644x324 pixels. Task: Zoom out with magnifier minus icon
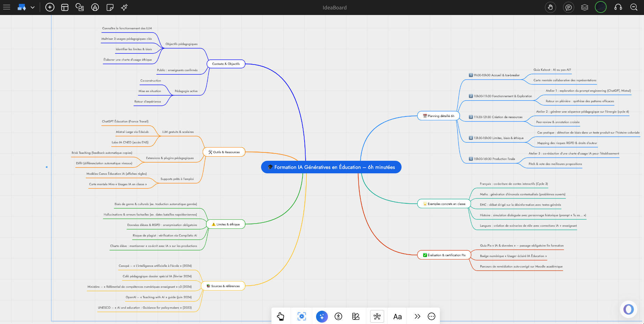[x=634, y=7]
